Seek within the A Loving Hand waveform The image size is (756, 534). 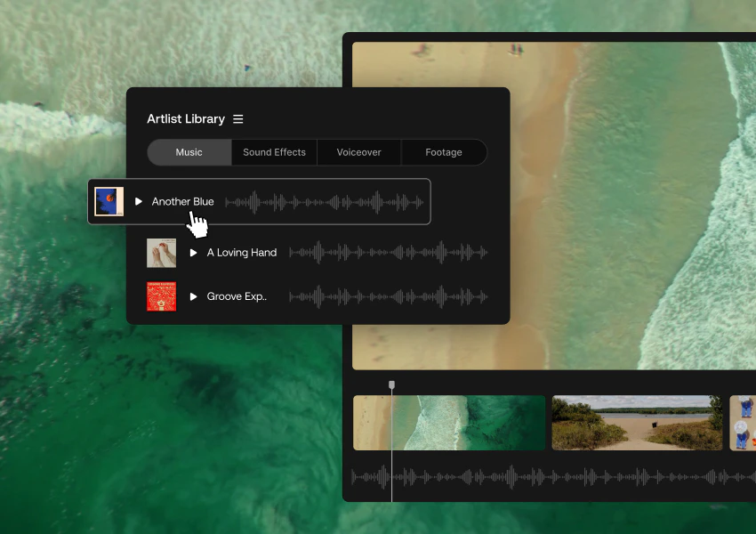point(389,252)
